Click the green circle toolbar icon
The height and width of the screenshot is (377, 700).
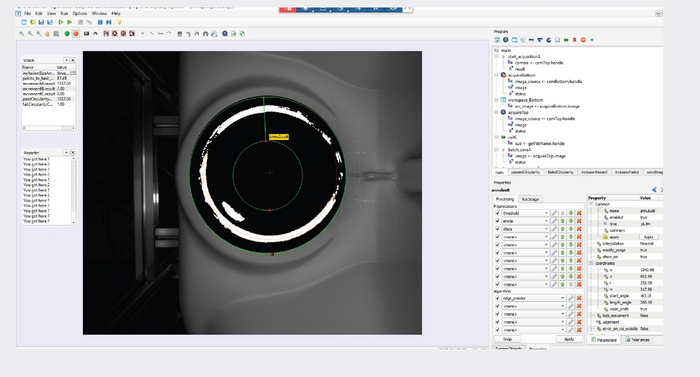click(x=67, y=34)
